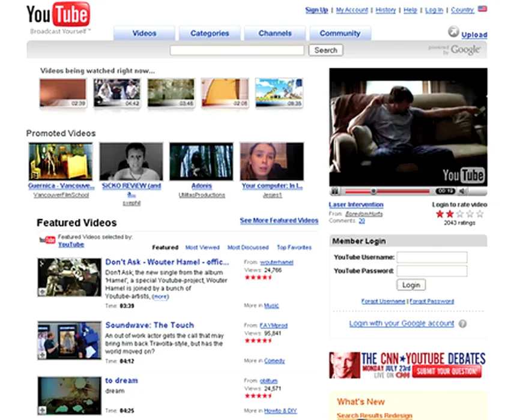The height and width of the screenshot is (420, 508).
Task: Open Soundwave: The Touch video title
Action: tap(150, 325)
